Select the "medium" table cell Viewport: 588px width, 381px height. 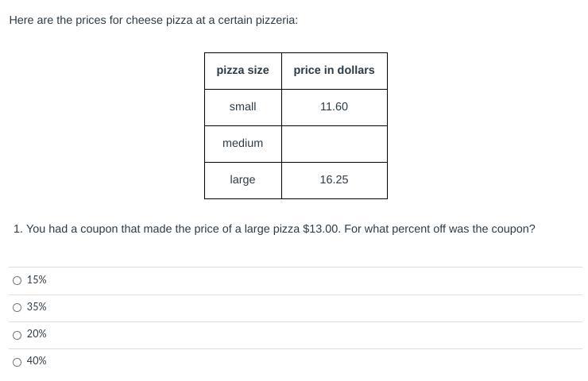(242, 144)
